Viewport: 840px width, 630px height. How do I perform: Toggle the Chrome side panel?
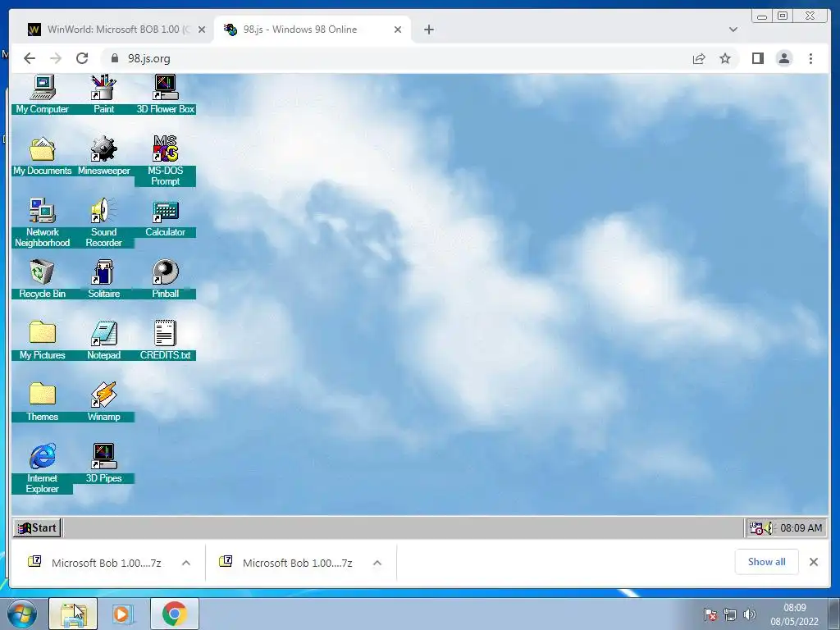coord(757,58)
